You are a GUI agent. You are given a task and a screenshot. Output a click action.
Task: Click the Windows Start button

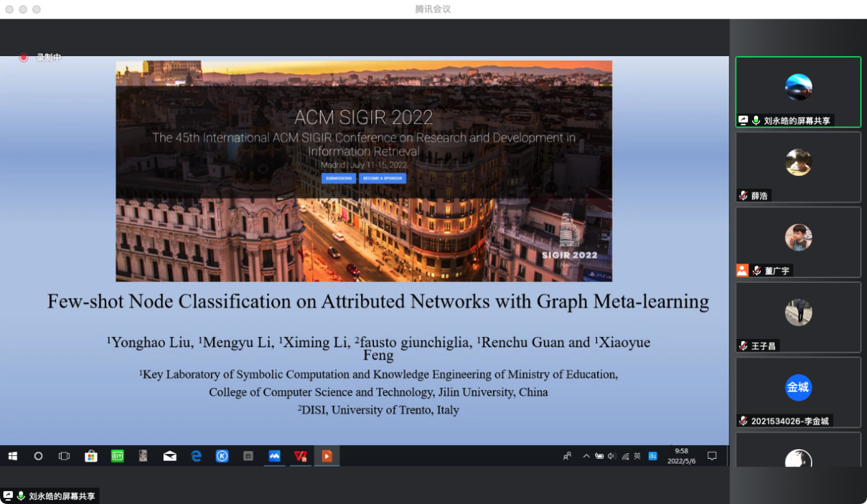[x=12, y=456]
